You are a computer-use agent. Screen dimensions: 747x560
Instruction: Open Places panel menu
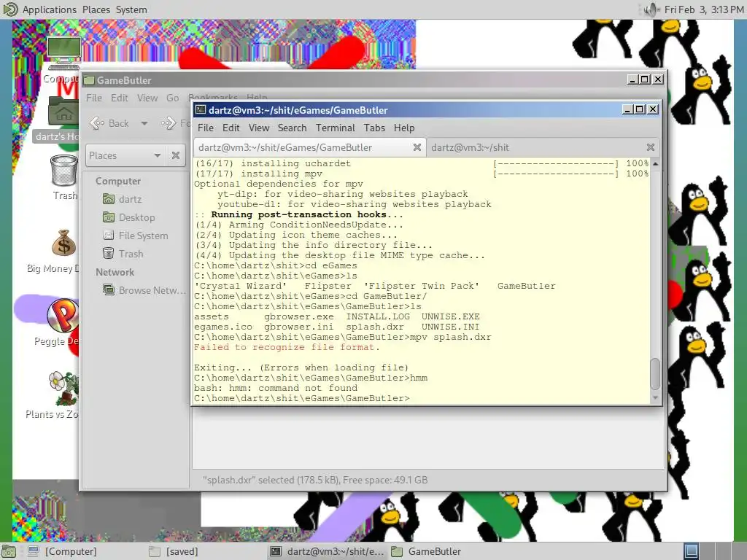point(96,9)
